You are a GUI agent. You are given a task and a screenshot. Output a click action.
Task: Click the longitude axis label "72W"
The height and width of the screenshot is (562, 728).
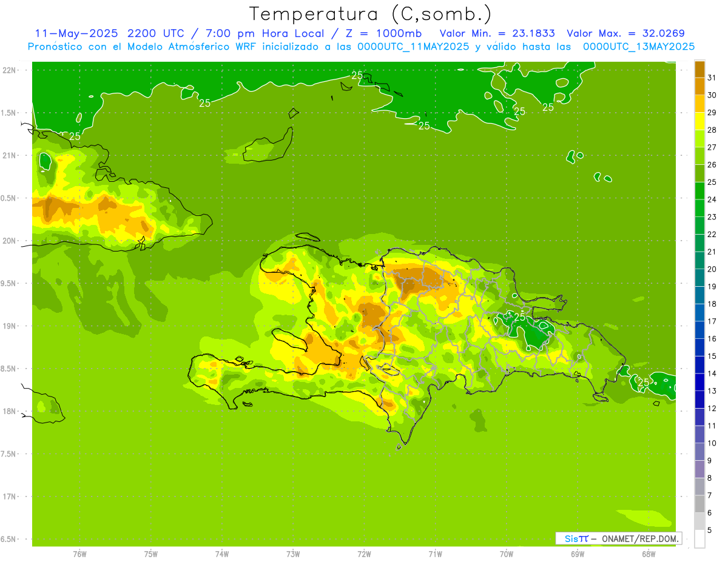(364, 554)
